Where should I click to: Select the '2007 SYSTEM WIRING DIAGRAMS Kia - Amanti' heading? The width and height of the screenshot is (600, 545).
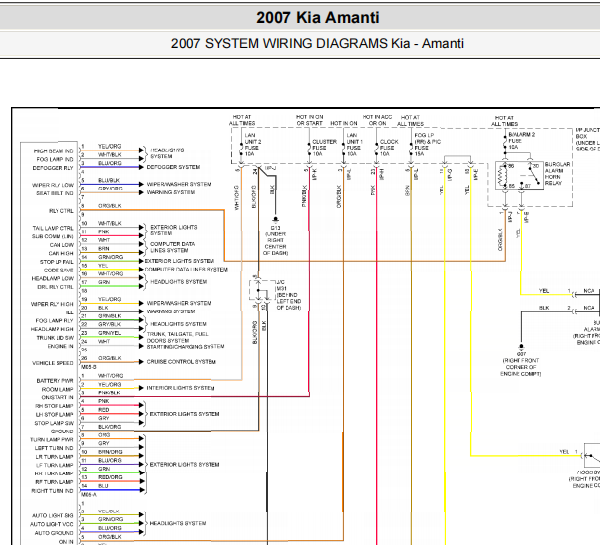(317, 43)
